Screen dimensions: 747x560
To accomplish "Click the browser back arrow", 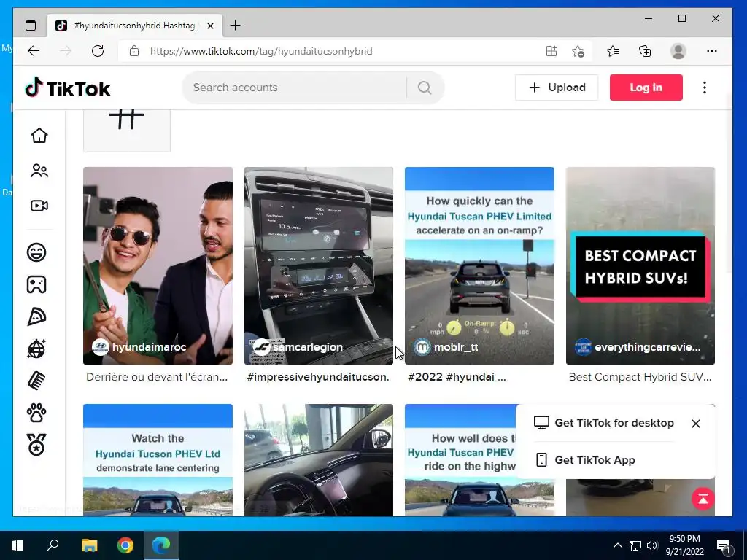I will [34, 51].
